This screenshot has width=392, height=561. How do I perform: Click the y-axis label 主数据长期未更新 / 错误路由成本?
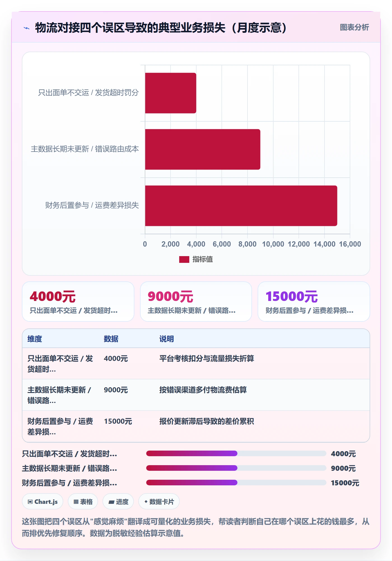pos(85,149)
